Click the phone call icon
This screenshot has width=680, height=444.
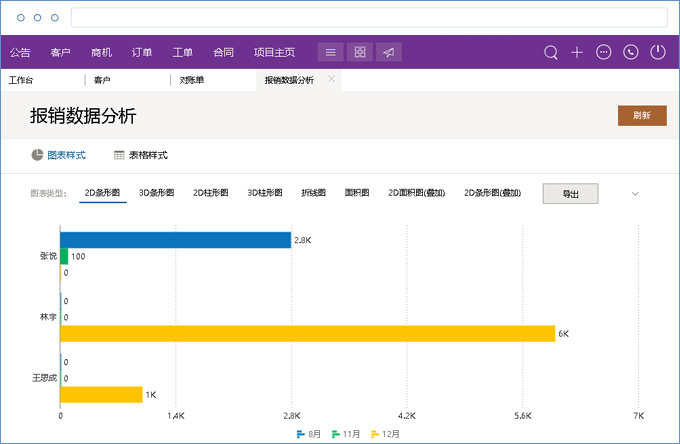click(630, 52)
